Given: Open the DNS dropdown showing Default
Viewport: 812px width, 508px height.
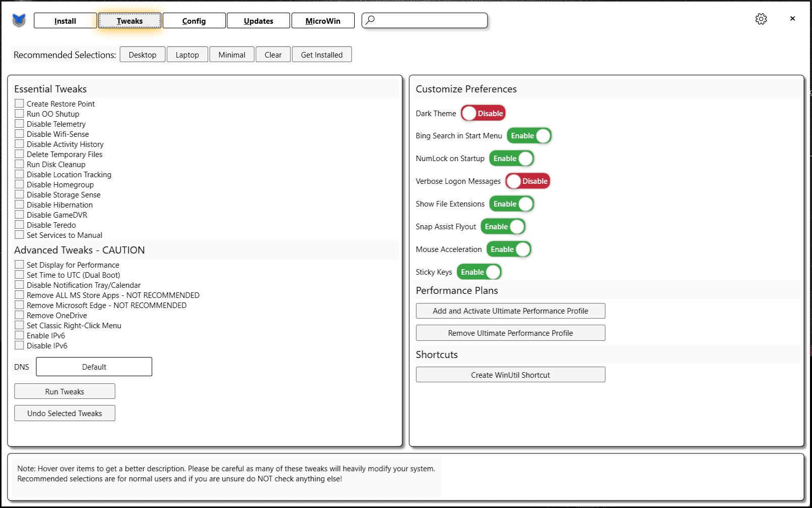Looking at the screenshot, I should (x=94, y=367).
